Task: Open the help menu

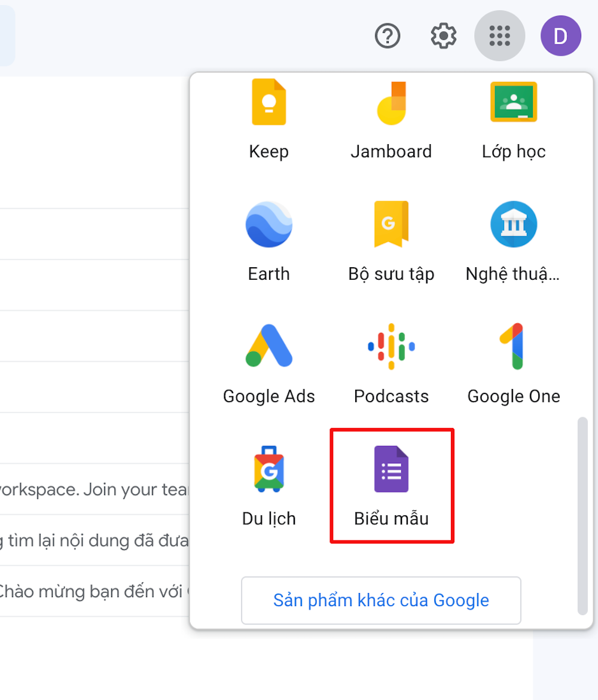Action: [x=387, y=35]
